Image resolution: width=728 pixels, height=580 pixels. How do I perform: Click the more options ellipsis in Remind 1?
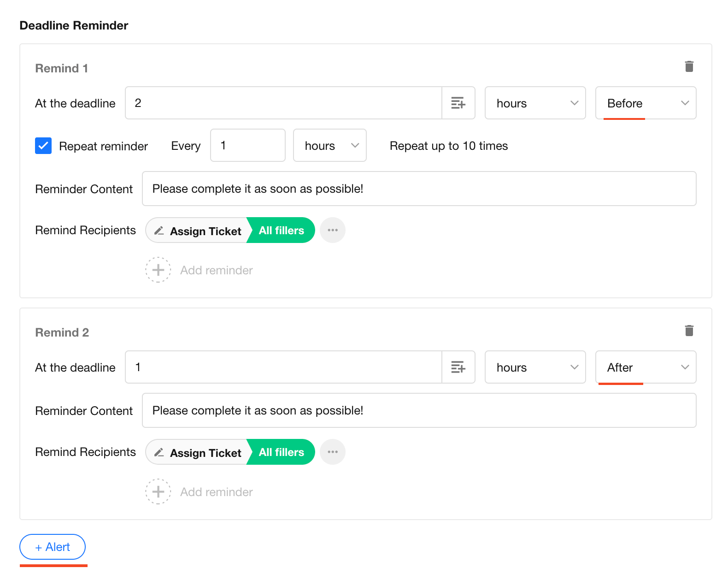[333, 230]
